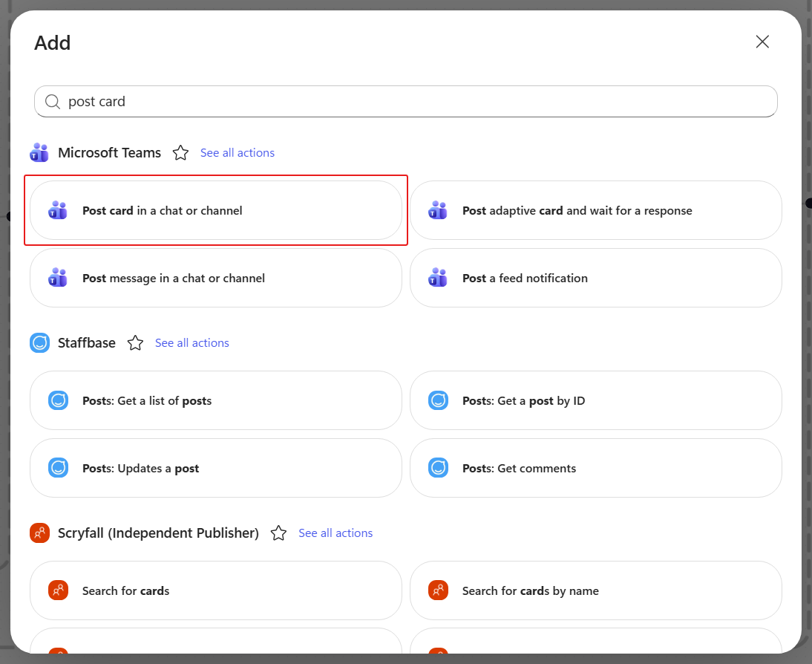Choose Search for cards action

tap(216, 590)
